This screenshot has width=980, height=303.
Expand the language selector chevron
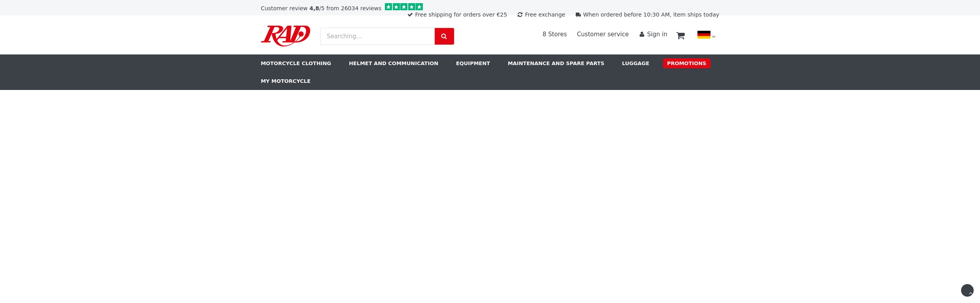(714, 37)
